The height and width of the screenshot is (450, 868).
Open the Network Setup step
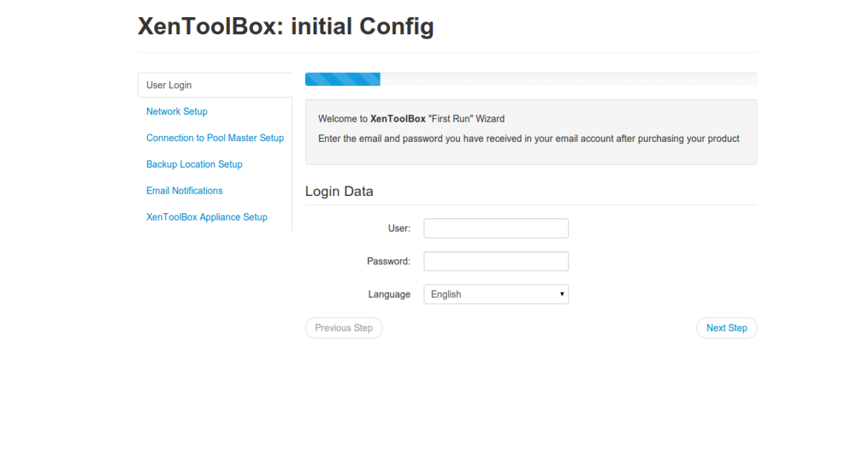[177, 111]
